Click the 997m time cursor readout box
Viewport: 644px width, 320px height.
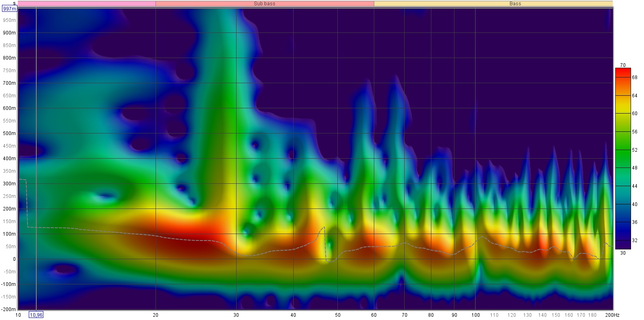10,9
